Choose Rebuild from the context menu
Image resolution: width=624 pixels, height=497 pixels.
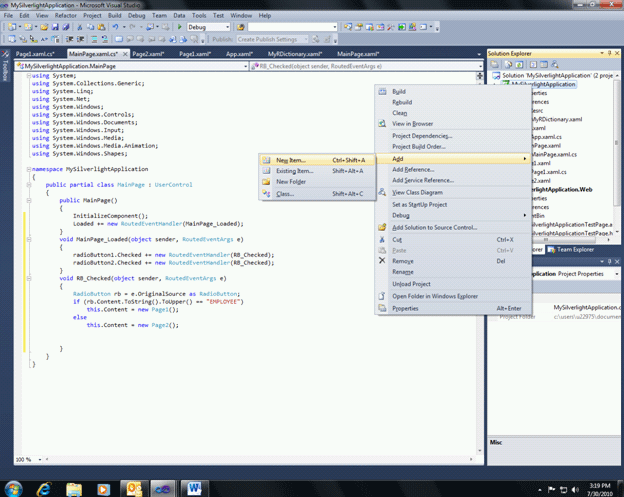pyautogui.click(x=400, y=101)
